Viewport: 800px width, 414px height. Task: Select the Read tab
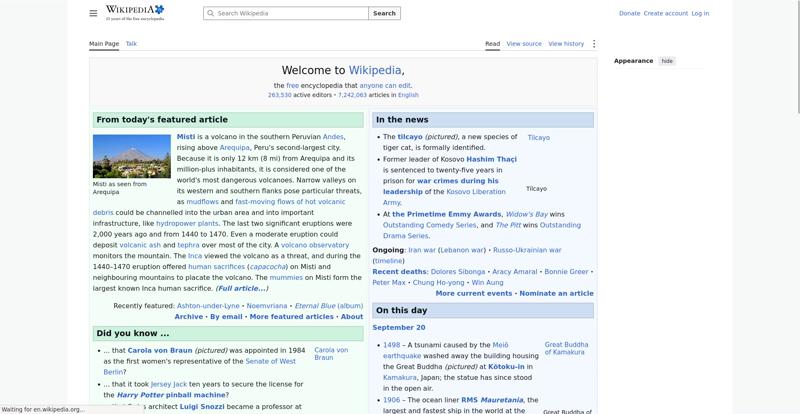pos(492,44)
